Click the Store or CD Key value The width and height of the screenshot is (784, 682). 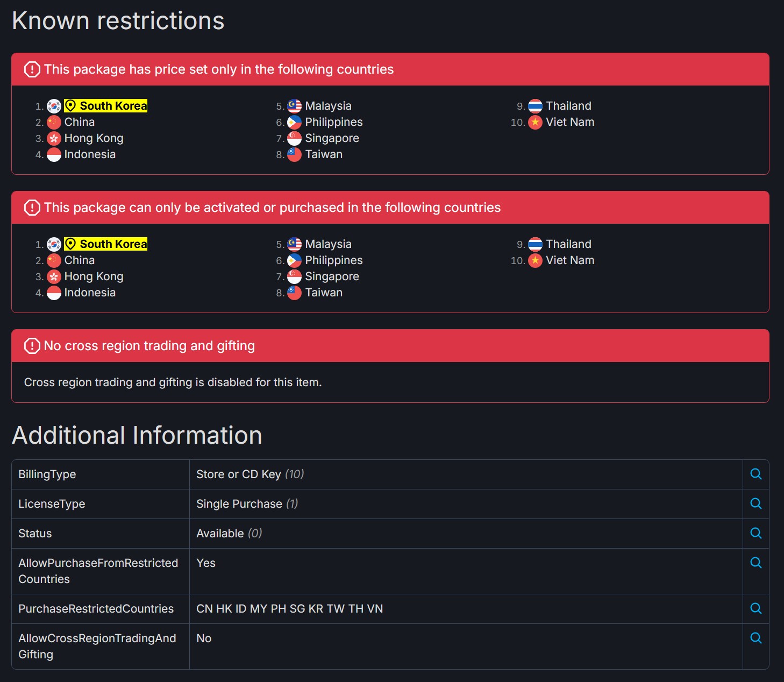[239, 474]
